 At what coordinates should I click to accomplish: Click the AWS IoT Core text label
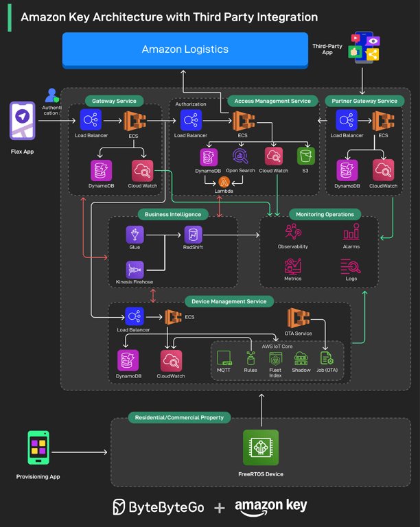click(277, 346)
